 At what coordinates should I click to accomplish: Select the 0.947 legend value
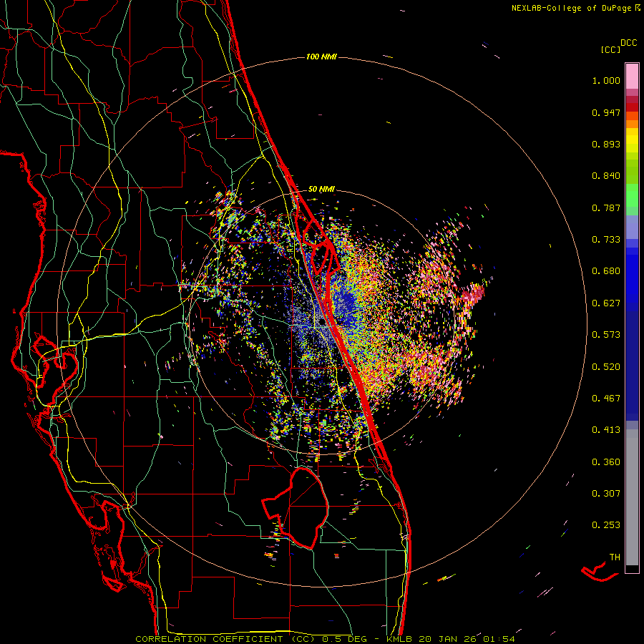pos(606,112)
